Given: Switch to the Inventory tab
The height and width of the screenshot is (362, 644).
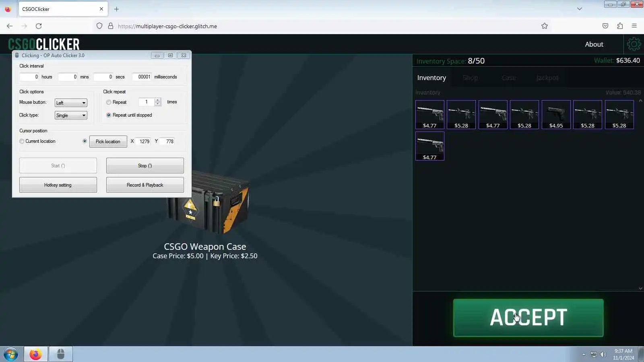Looking at the screenshot, I should tap(431, 78).
